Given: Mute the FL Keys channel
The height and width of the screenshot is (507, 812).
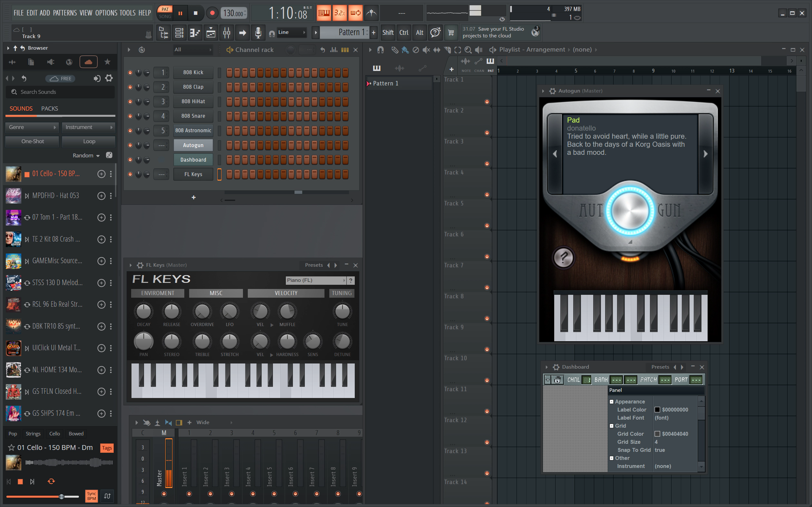Looking at the screenshot, I should [x=130, y=174].
